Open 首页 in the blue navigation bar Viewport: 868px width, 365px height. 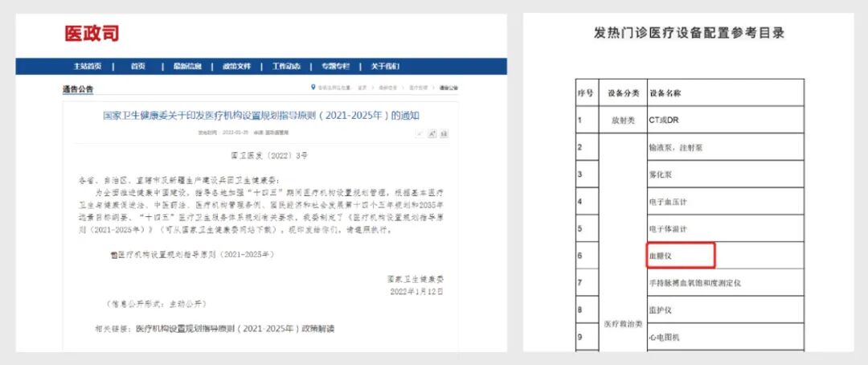[138, 67]
